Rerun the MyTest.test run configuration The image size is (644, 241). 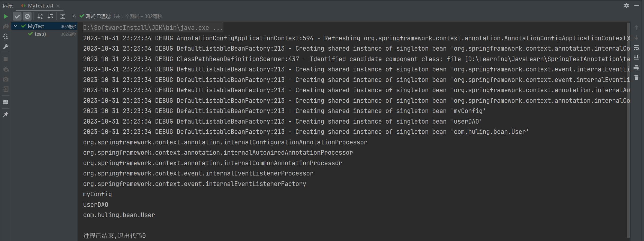6,16
